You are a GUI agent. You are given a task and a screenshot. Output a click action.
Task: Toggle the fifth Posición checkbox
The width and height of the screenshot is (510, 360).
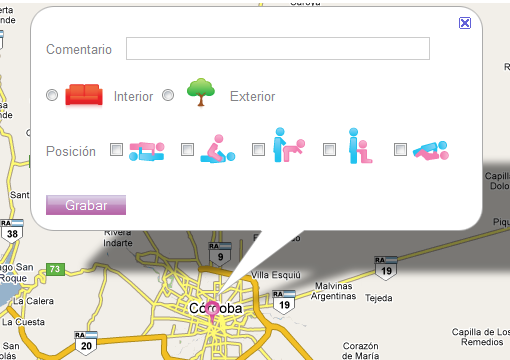400,150
